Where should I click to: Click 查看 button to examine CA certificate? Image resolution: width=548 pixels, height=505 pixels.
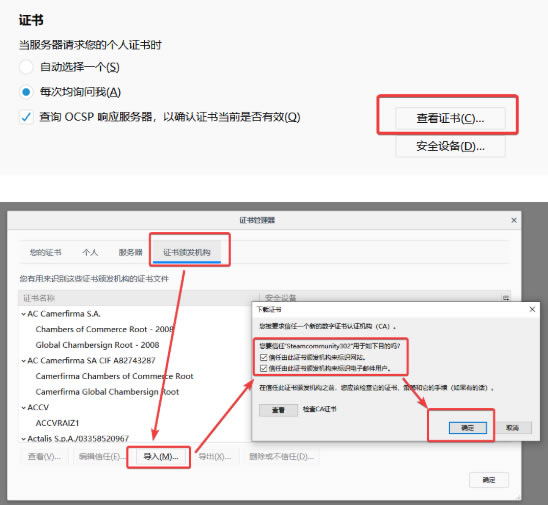click(x=278, y=410)
